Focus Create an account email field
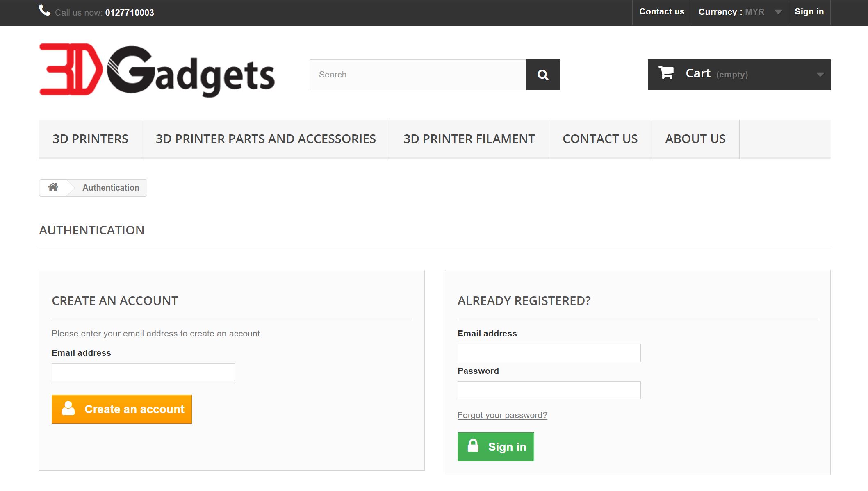Image resolution: width=868 pixels, height=491 pixels. pos(143,372)
